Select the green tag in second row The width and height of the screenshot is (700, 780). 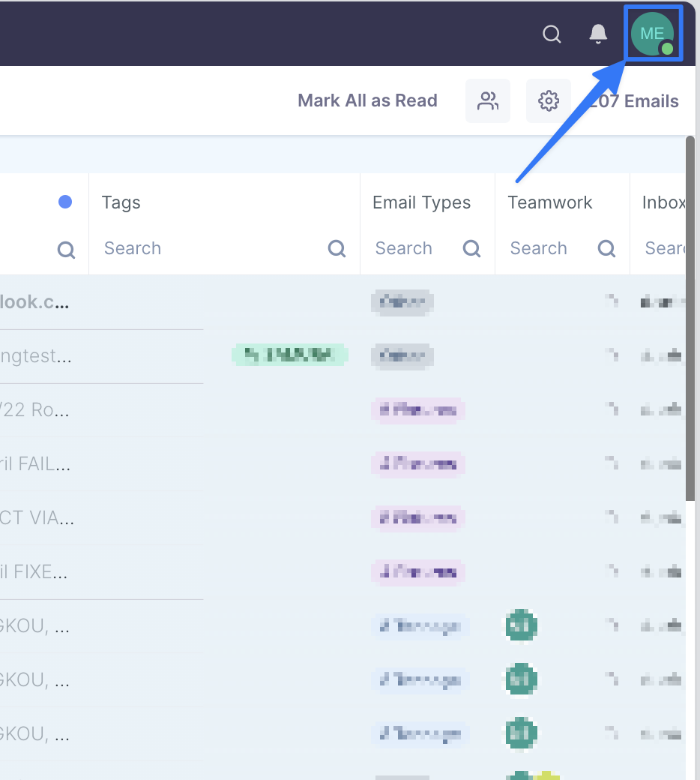click(289, 355)
